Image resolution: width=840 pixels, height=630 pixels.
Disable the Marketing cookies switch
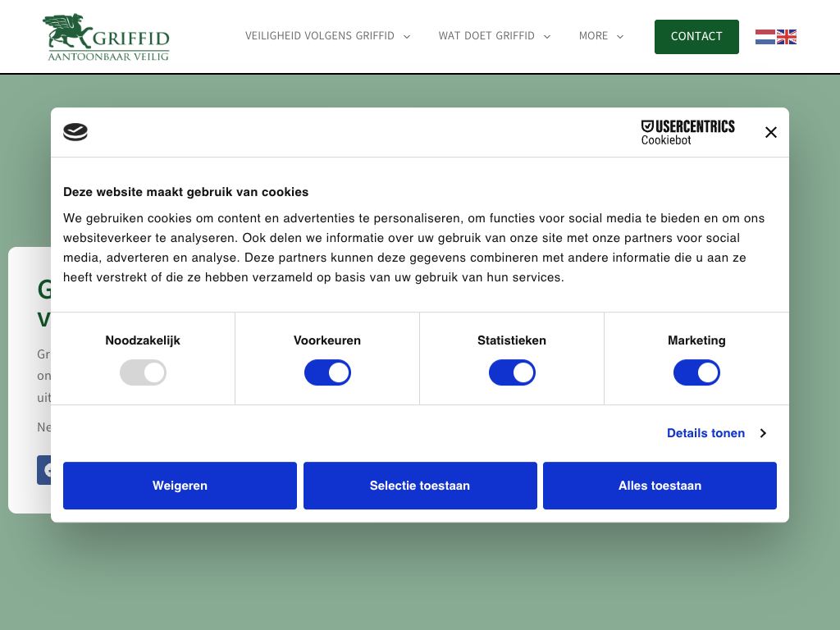pyautogui.click(x=696, y=373)
